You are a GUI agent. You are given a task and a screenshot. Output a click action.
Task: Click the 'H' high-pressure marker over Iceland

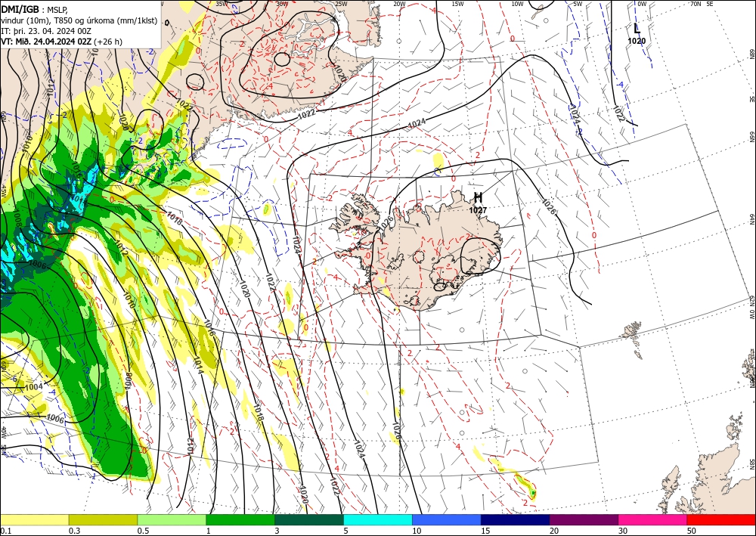478,197
